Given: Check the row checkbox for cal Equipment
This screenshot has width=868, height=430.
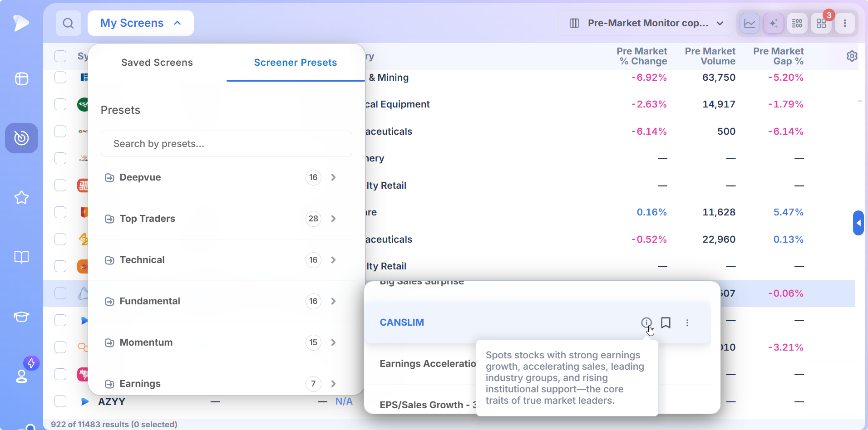Looking at the screenshot, I should [60, 104].
